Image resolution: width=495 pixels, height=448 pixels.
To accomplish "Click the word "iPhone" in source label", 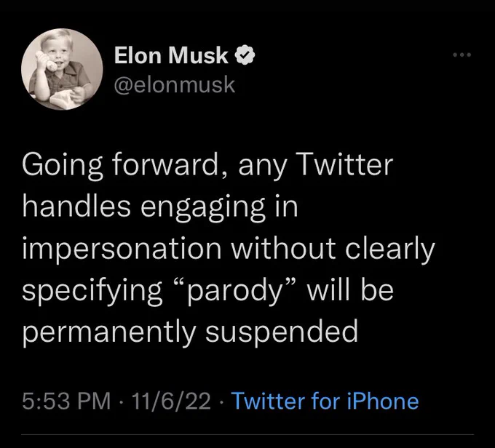I will [383, 401].
